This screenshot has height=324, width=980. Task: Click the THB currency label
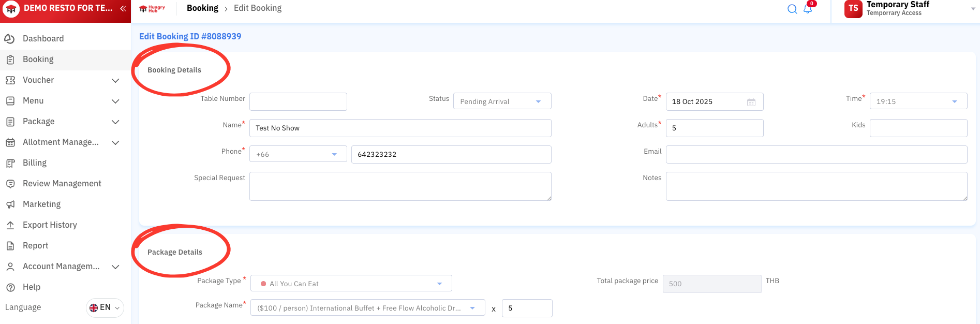pyautogui.click(x=773, y=281)
